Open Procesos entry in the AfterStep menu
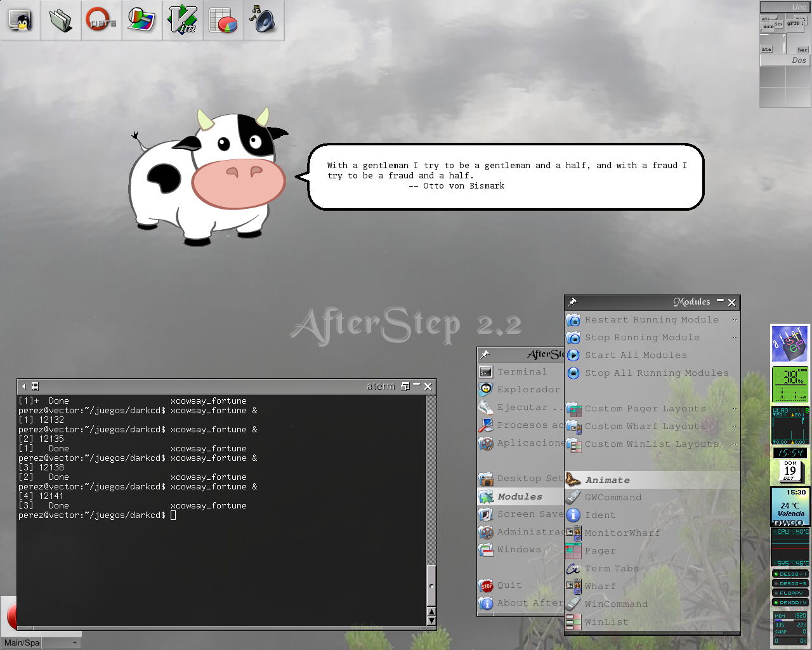This screenshot has width=812, height=650. (521, 425)
